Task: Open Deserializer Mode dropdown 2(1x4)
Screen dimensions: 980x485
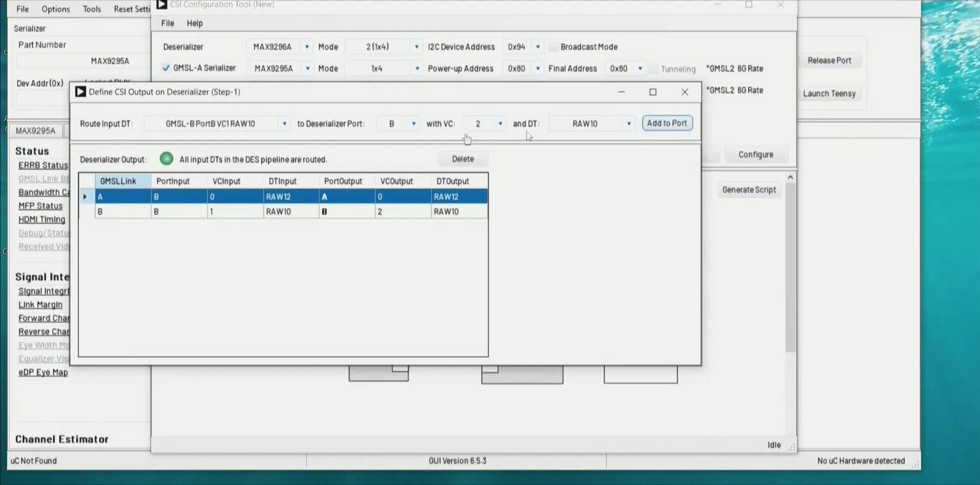Action: click(x=416, y=46)
